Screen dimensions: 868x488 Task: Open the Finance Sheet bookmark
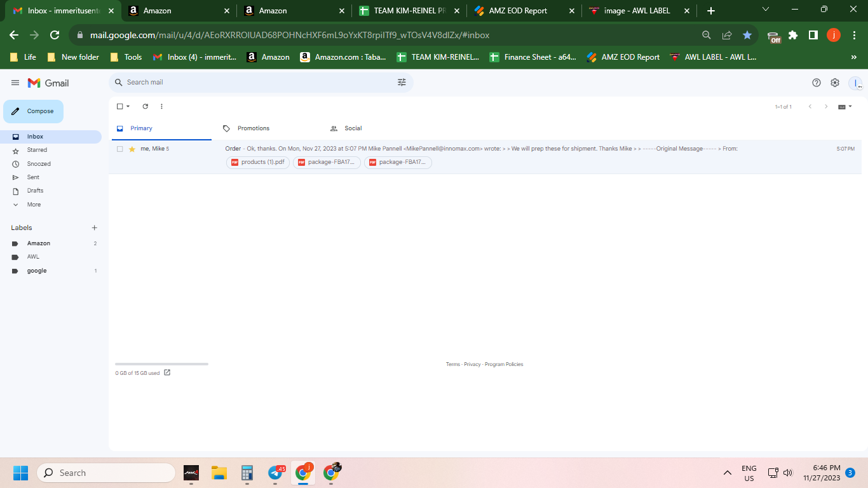(533, 57)
